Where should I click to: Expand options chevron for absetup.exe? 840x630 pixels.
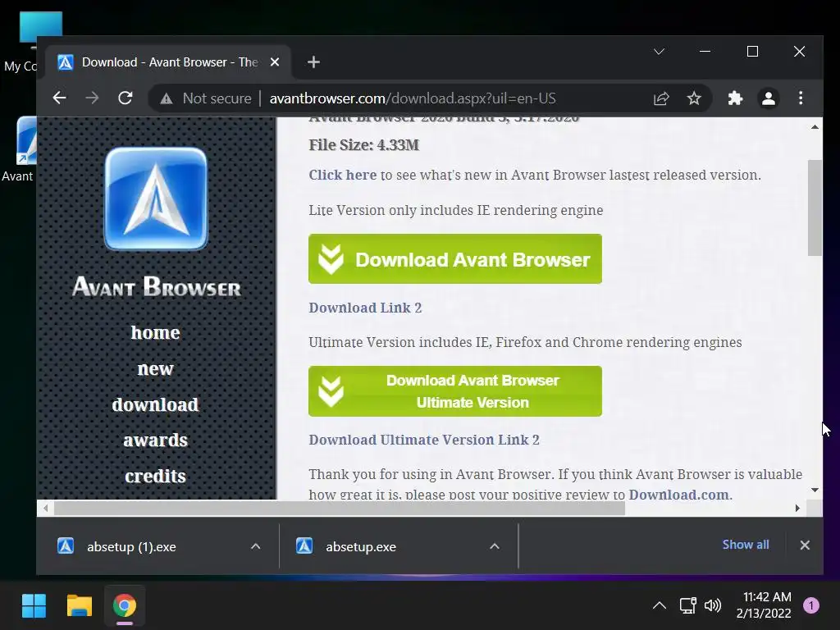coord(495,546)
